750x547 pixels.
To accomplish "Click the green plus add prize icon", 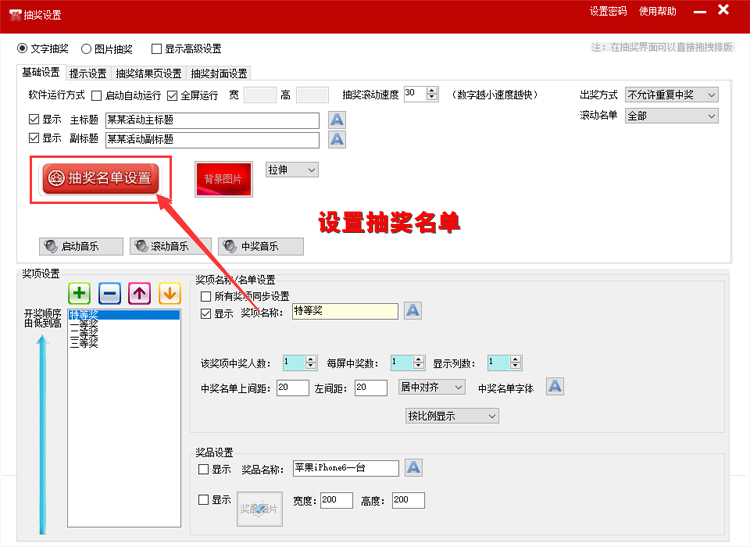I will pos(80,294).
